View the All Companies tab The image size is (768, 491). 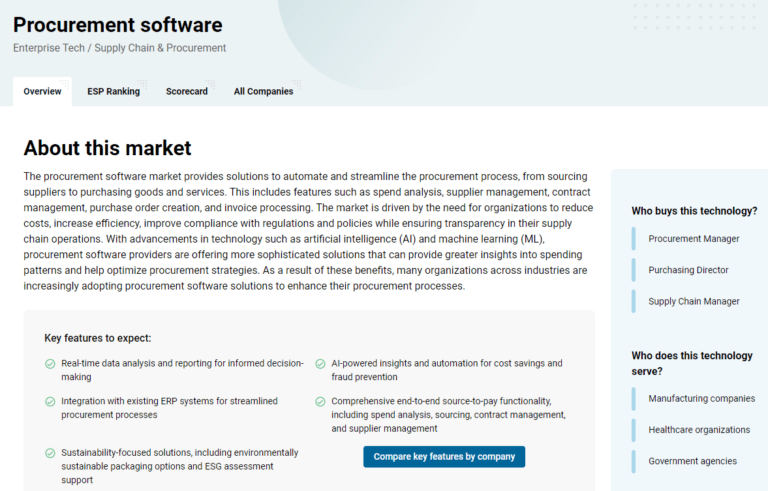tap(264, 92)
